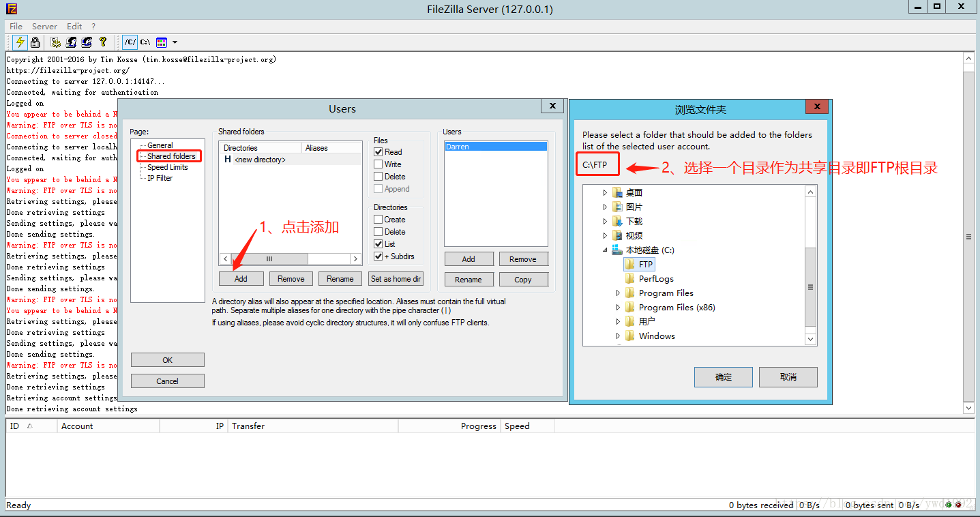The height and width of the screenshot is (517, 980).
Task: Uncheck the Read files permission
Action: (378, 152)
